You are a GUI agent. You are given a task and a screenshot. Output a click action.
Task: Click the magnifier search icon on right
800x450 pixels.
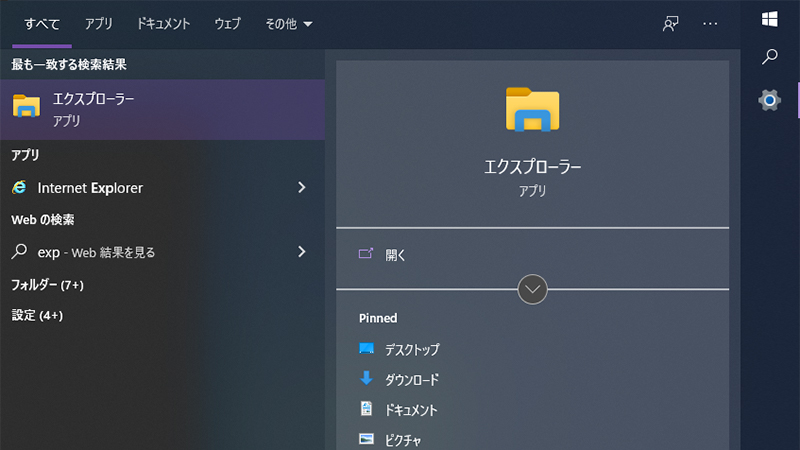click(769, 56)
